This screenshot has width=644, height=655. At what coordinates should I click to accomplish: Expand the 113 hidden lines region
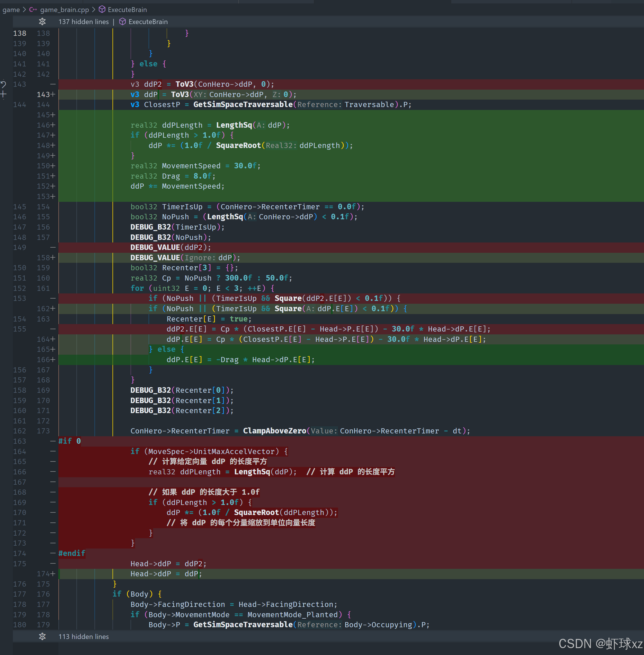point(84,636)
